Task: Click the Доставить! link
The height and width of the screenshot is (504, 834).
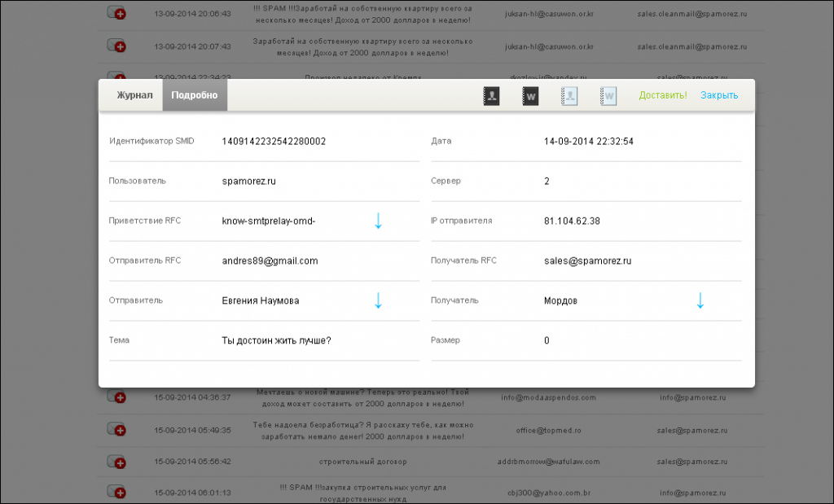Action: click(x=663, y=95)
